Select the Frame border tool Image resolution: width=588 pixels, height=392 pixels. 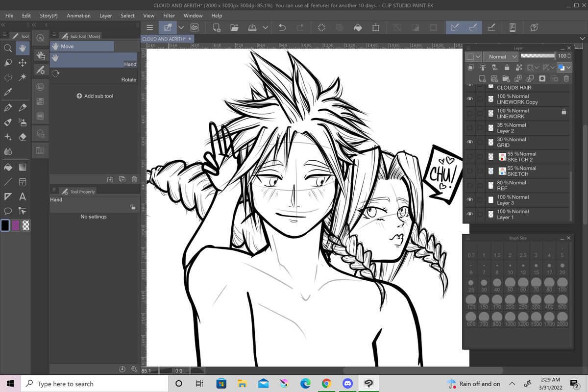[x=23, y=182]
